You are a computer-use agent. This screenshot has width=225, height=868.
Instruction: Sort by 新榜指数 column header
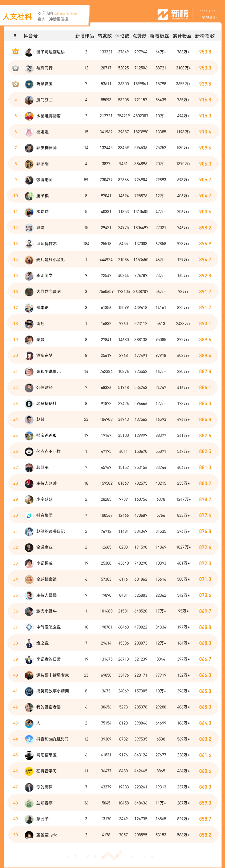[x=205, y=36]
